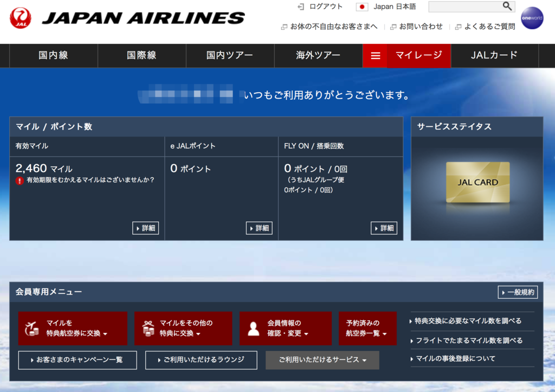This screenshot has height=392, width=555.
Task: Expand マイルを特典航空券に交換 dropdown
Action: 73,328
